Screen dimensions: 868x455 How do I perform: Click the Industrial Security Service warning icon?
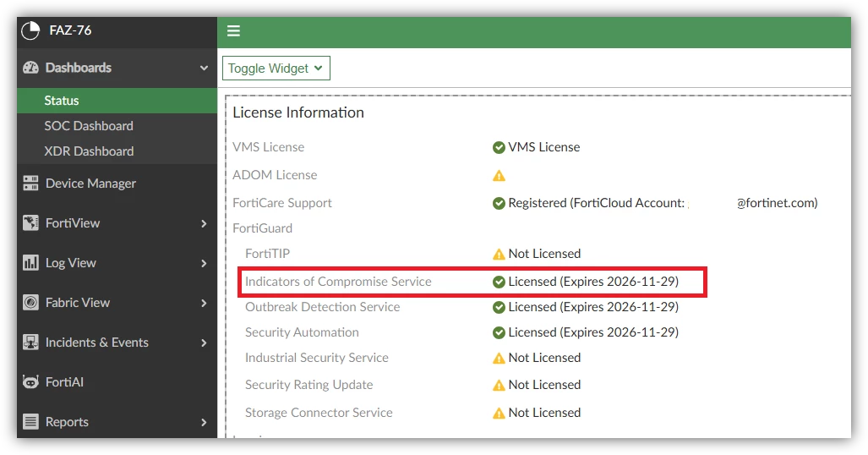point(499,359)
